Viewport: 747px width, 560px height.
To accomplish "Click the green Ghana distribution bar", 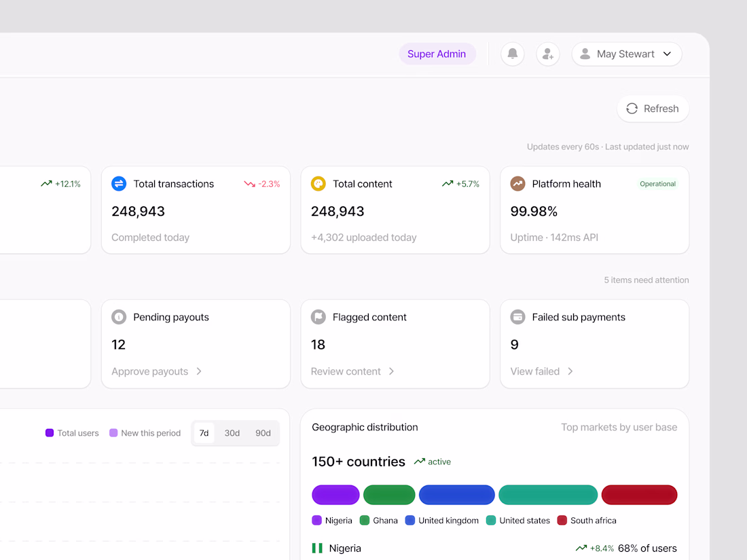I will point(389,495).
